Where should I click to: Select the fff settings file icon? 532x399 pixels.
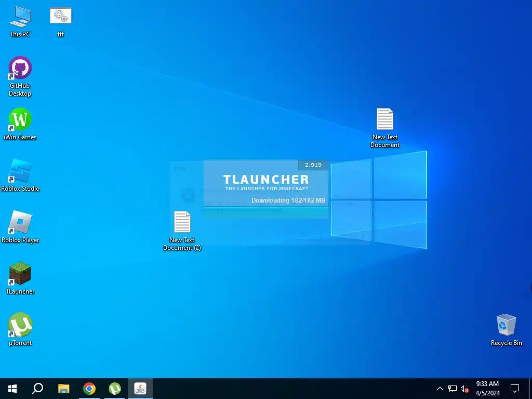pos(61,22)
